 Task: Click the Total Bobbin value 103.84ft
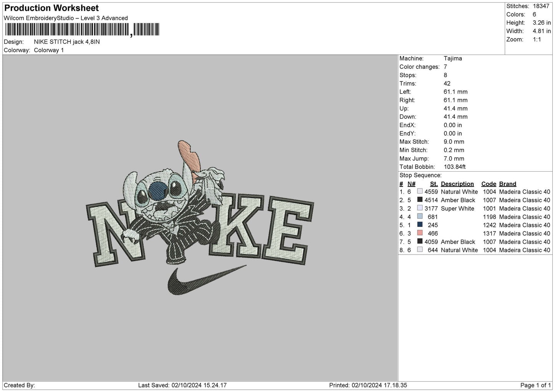(455, 167)
